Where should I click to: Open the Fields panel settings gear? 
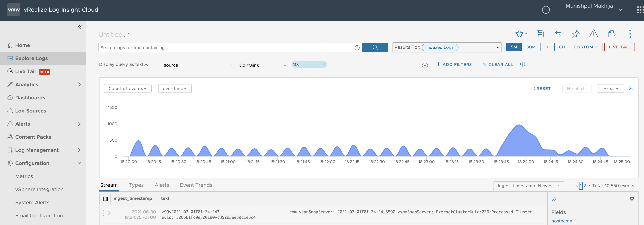point(632,199)
